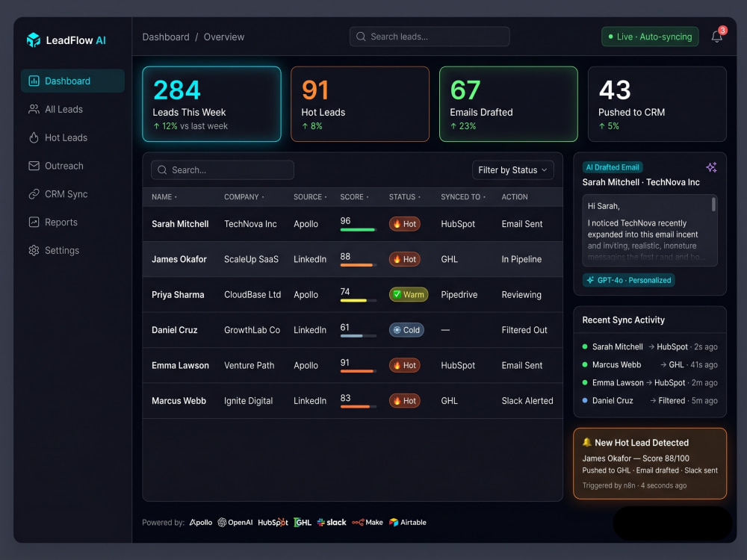Viewport: 747px width, 560px height.
Task: Sort table by SOURCE column
Action: point(310,196)
